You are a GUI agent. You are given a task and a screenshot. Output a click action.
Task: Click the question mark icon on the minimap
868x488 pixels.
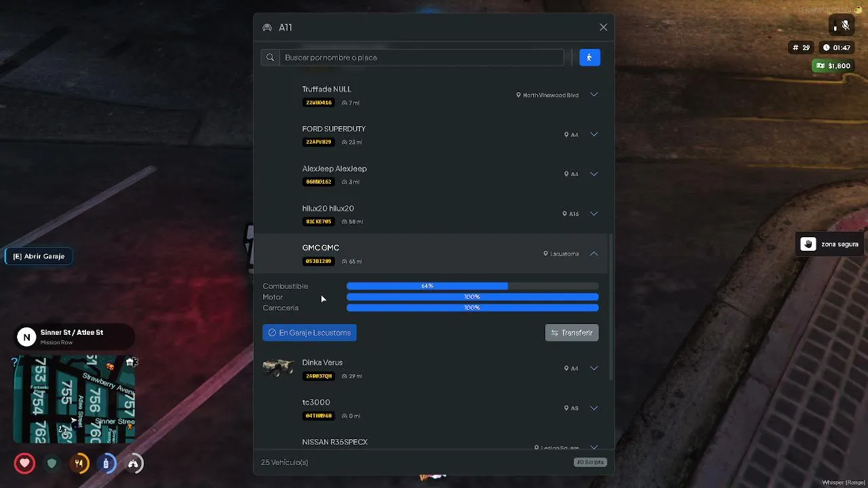click(x=15, y=363)
